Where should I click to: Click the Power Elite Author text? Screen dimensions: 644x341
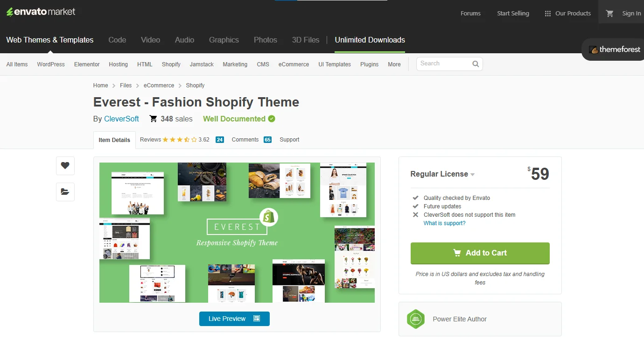pos(460,319)
